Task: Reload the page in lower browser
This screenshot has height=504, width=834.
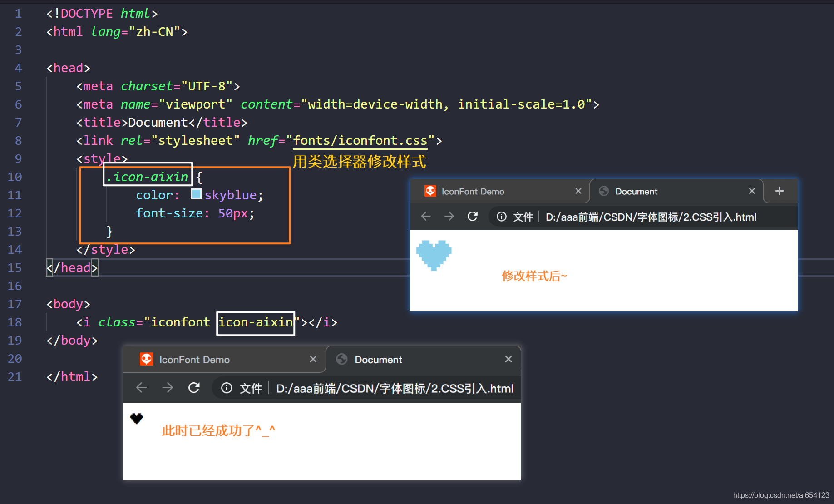Action: [x=194, y=388]
